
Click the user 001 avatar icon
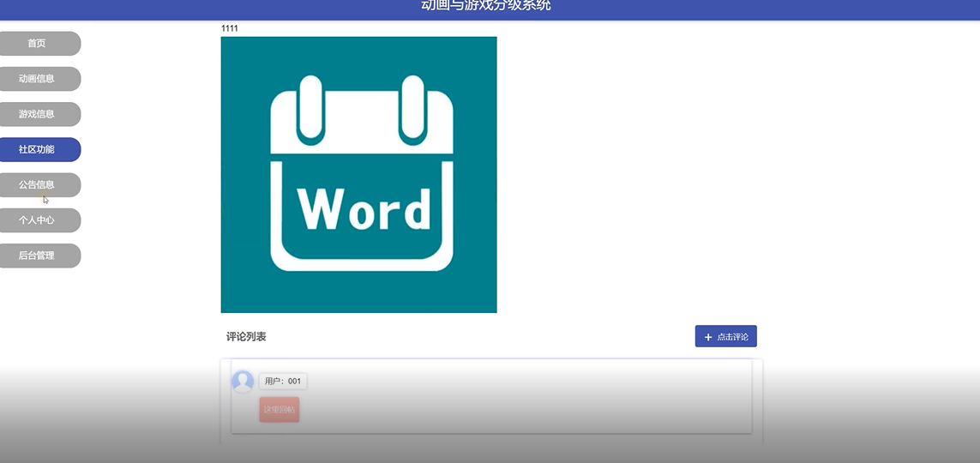click(243, 382)
